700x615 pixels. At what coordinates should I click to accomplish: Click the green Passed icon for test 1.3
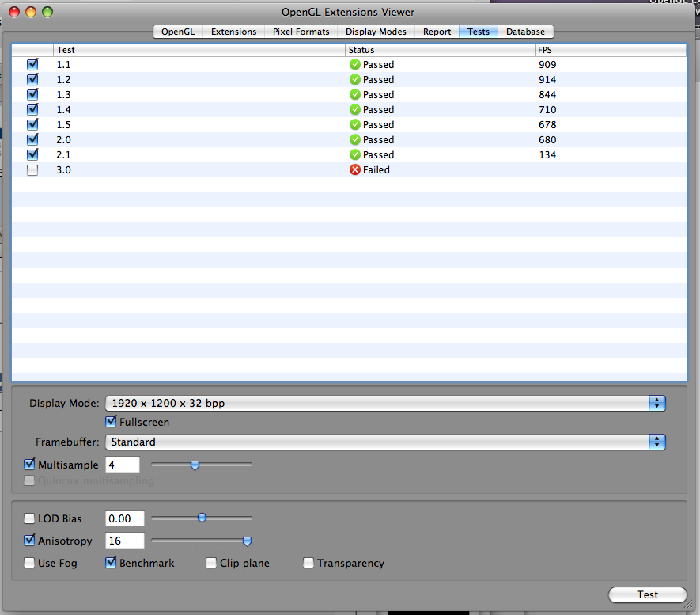coord(355,95)
